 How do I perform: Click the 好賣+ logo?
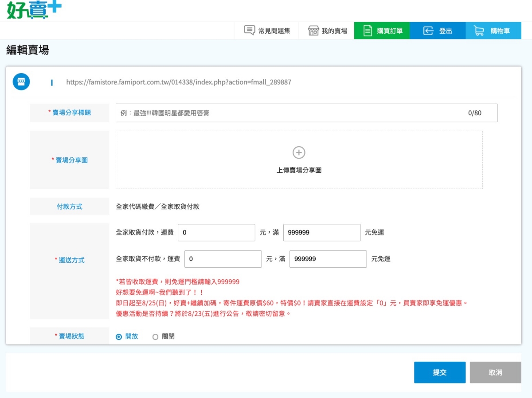click(34, 10)
